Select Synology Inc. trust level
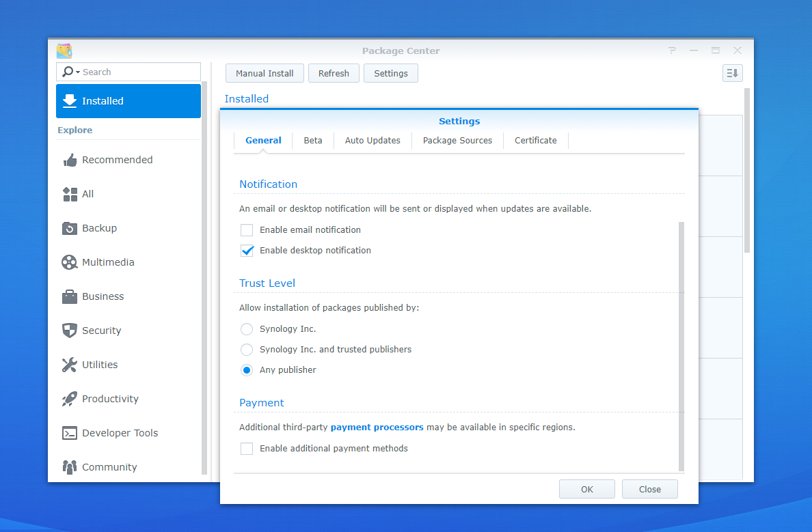Viewport: 812px width, 532px height. pos(247,329)
